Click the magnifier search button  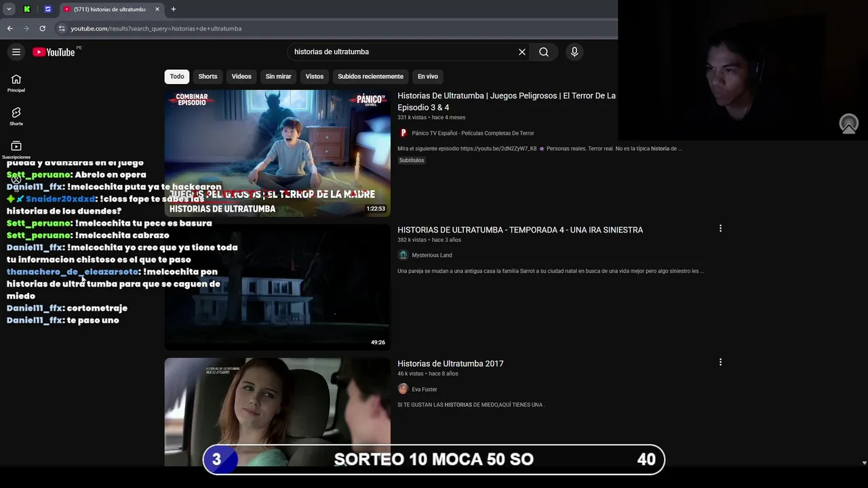pos(544,52)
